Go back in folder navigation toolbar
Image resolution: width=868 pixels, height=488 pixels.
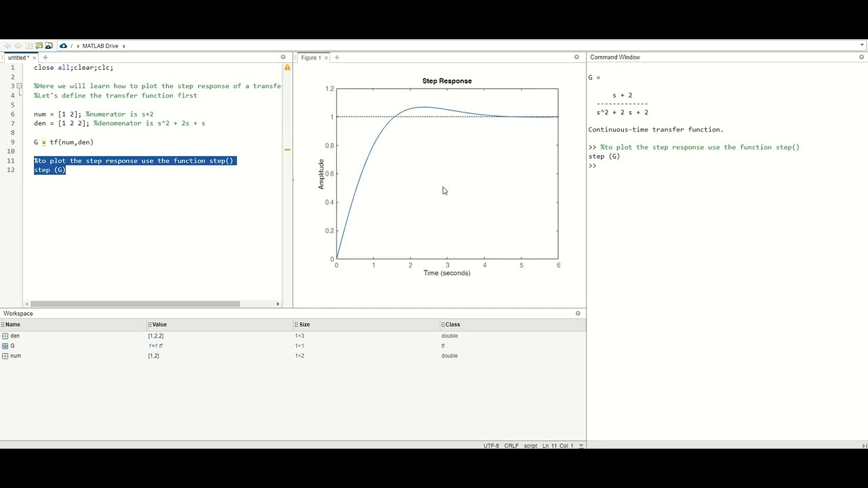[x=7, y=45]
